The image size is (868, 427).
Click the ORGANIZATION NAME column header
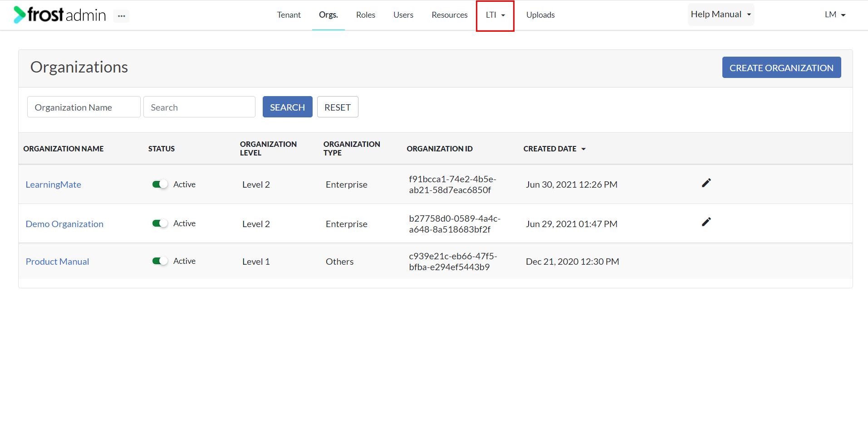[x=63, y=148]
